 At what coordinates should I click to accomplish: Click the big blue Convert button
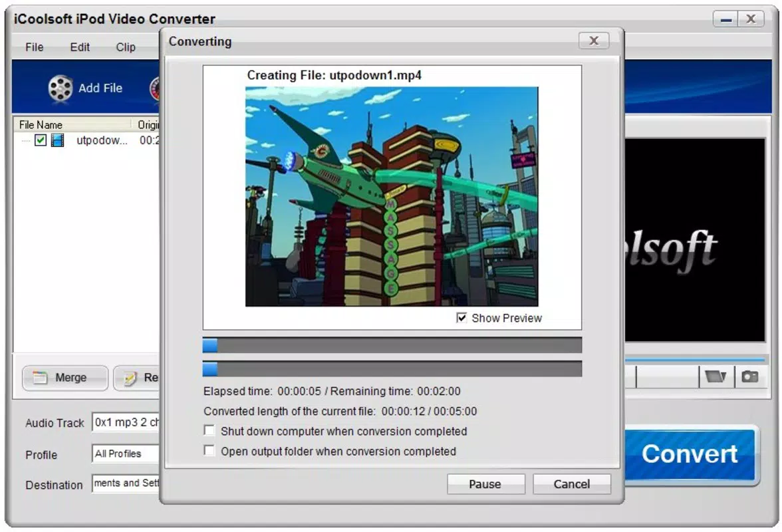click(x=691, y=454)
